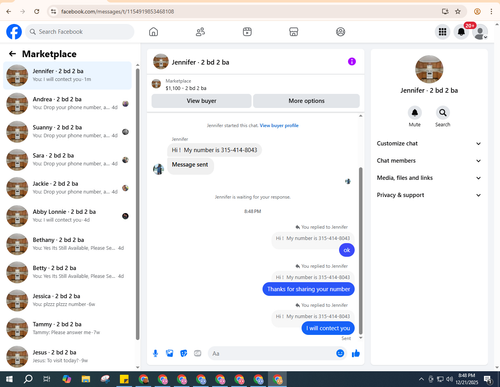The image size is (500, 387).
Task: Search in conversation with magnifier icon
Action: [443, 113]
